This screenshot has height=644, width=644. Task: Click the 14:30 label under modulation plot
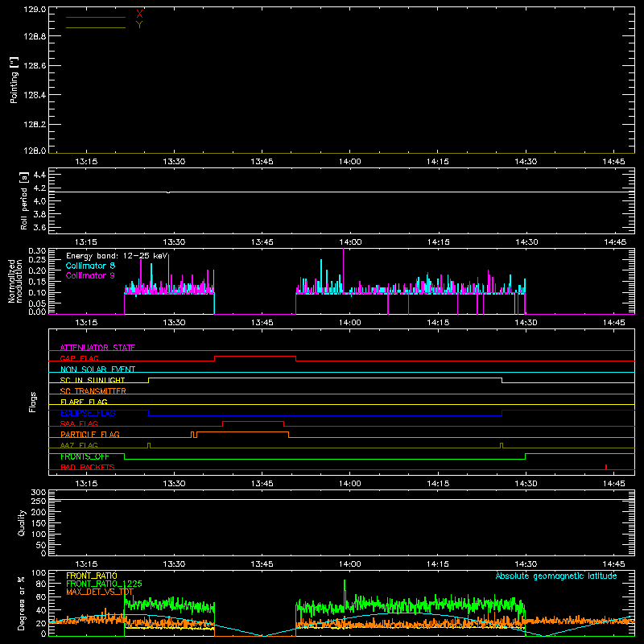tap(526, 323)
